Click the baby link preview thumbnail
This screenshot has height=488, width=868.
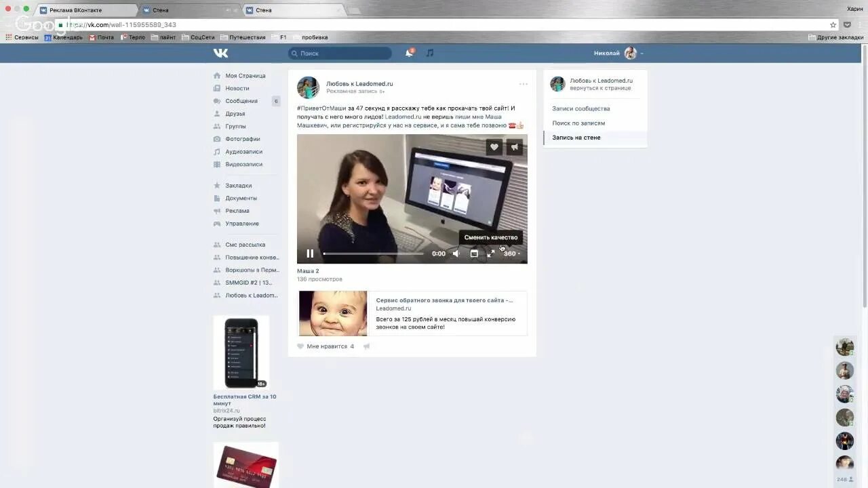(333, 313)
